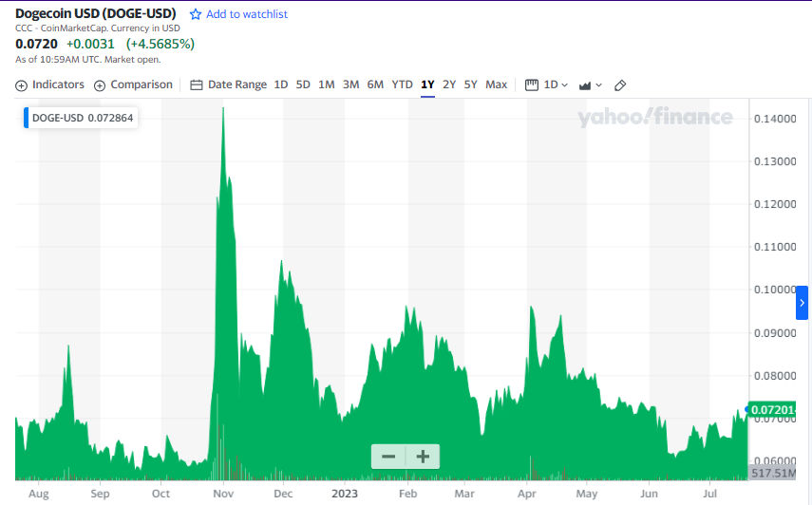
Task: Click the Add to watchlist star icon
Action: (x=196, y=14)
